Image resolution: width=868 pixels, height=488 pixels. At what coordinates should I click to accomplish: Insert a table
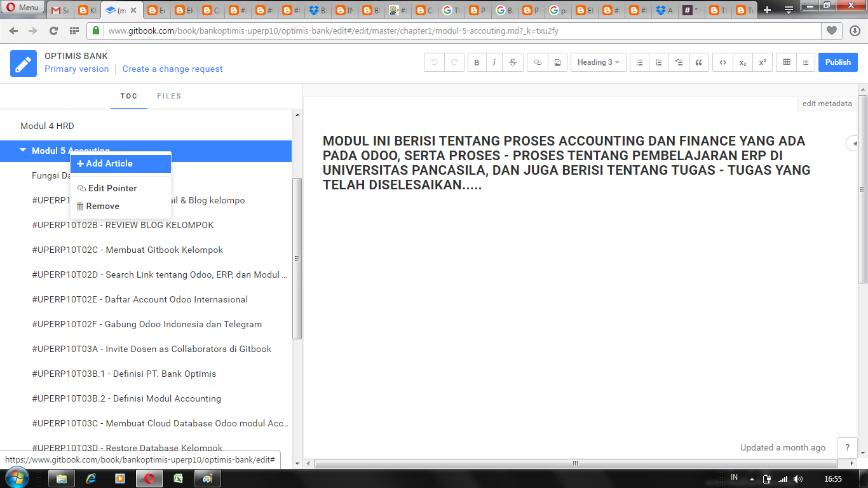click(787, 62)
